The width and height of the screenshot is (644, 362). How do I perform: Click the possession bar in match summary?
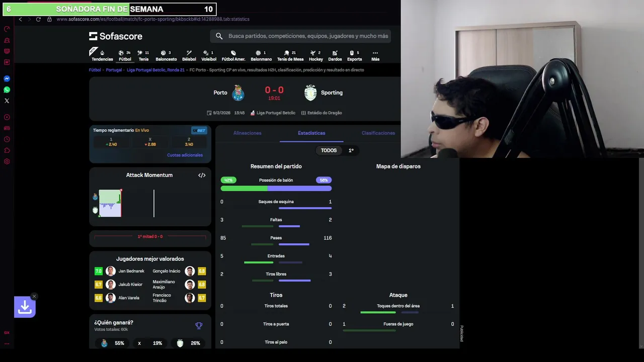[x=276, y=189]
